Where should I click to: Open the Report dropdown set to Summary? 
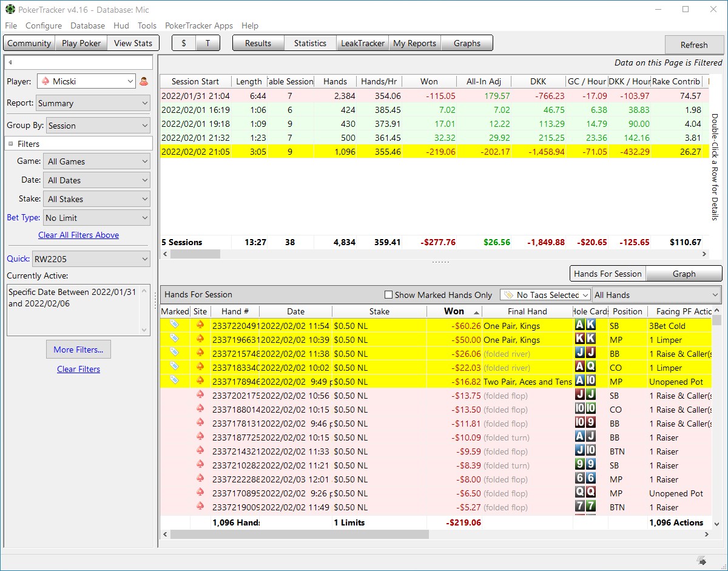pos(93,103)
